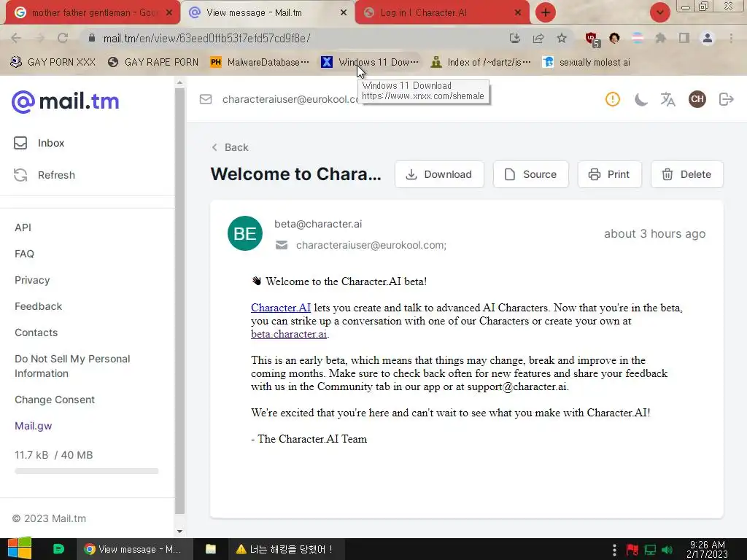Toggle the browser side panel icon
The image size is (747, 560).
(x=684, y=38)
